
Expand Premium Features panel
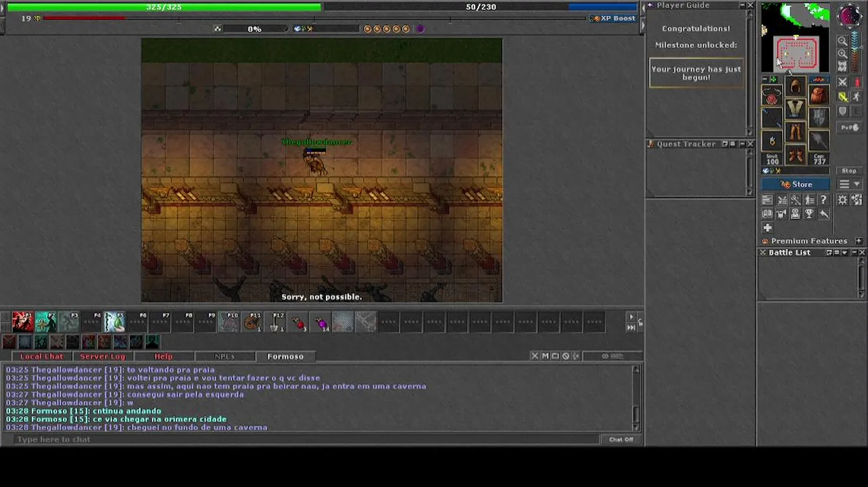tap(859, 241)
